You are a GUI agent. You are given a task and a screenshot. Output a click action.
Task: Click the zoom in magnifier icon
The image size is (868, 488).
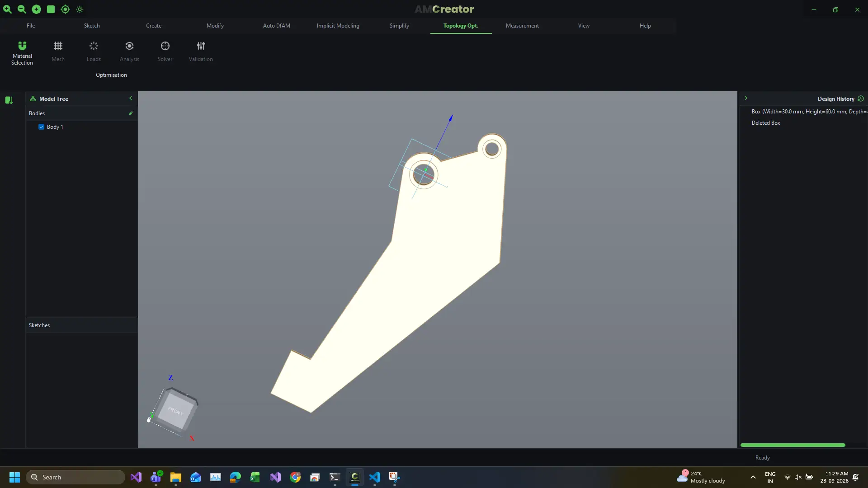click(7, 9)
